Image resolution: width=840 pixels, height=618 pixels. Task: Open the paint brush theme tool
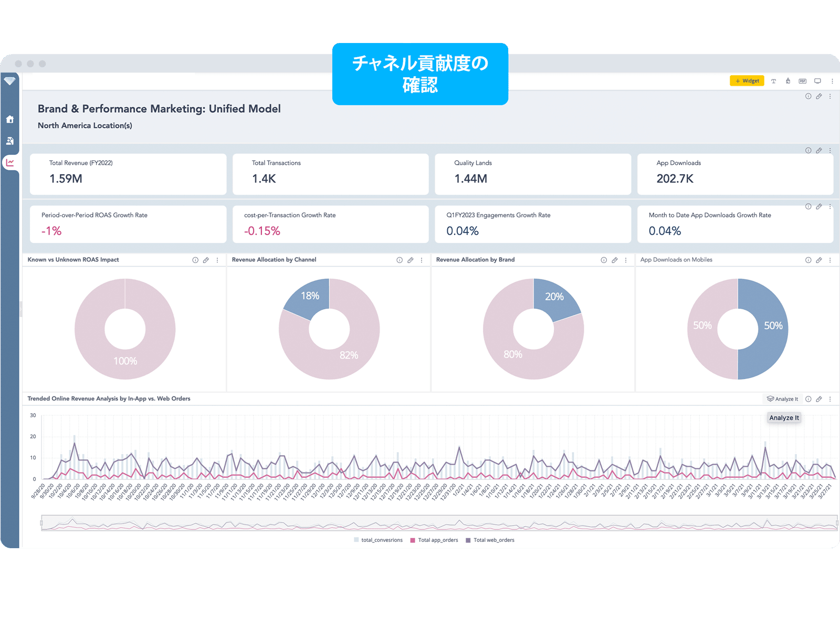pos(788,81)
